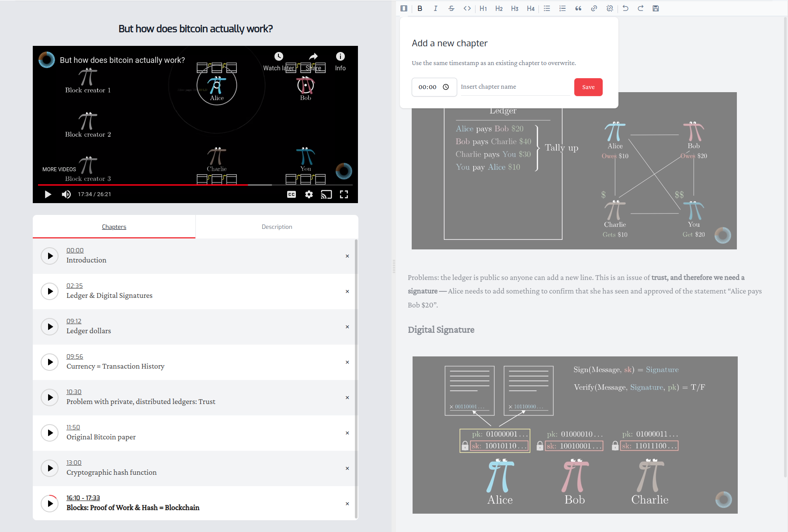Redo the last edit
The image size is (788, 532).
[x=641, y=8]
